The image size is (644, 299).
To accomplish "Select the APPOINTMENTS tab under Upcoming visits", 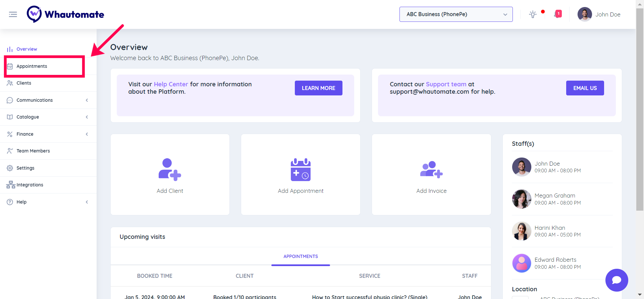I will 301,256.
